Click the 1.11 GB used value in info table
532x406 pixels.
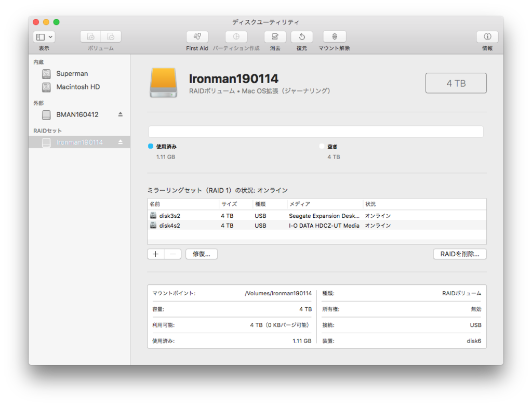(302, 341)
